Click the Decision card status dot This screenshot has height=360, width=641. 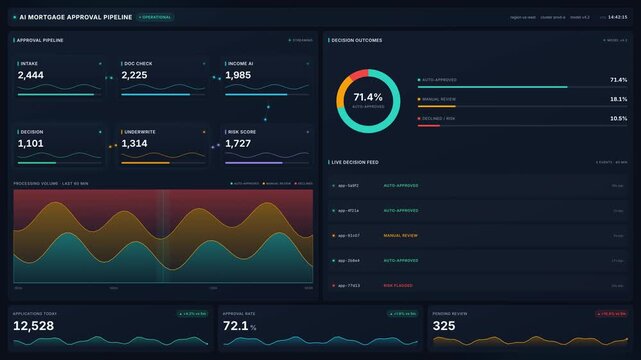[100, 132]
